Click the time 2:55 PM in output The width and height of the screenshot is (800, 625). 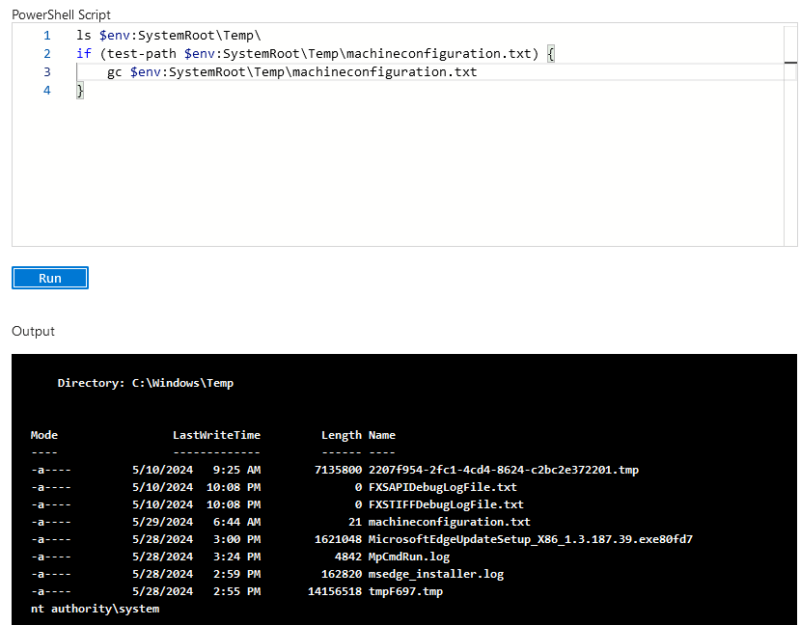tap(237, 591)
